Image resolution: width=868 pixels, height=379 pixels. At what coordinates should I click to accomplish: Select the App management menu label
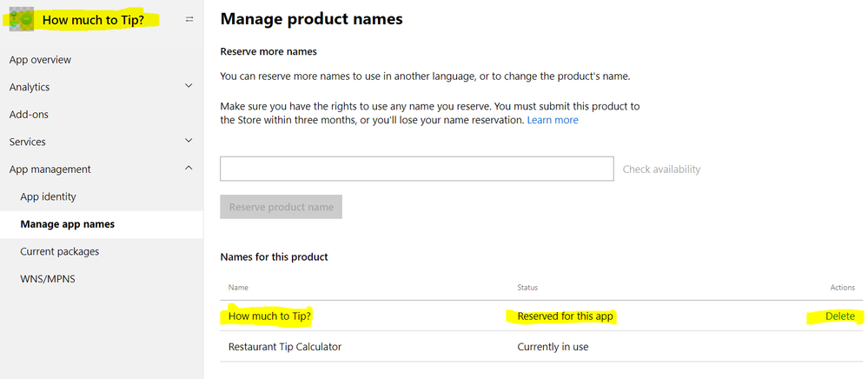[x=50, y=170]
